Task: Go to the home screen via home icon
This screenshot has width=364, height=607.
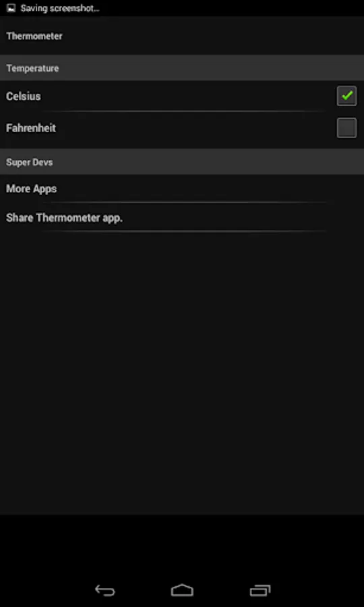Action: tap(182, 590)
